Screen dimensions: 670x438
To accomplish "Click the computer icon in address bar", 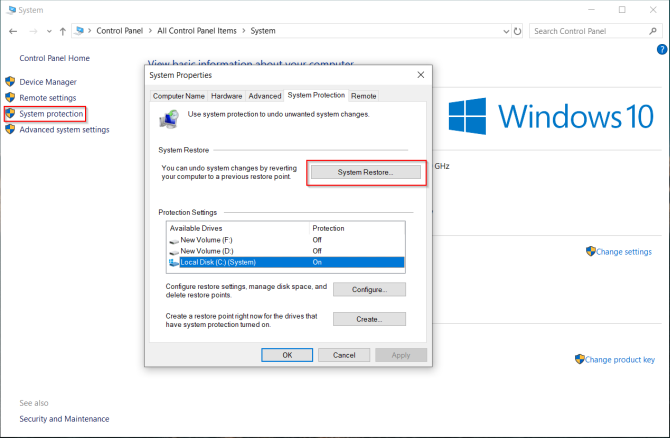I will [x=79, y=31].
